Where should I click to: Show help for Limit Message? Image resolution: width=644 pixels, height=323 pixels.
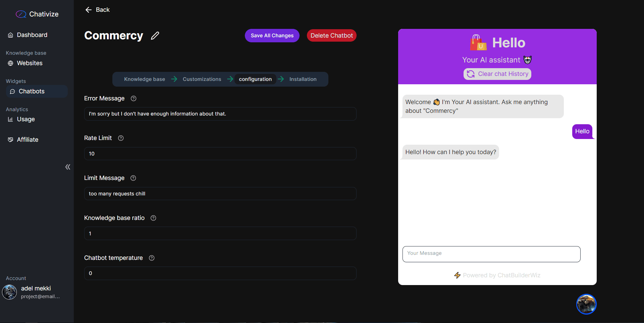click(133, 178)
